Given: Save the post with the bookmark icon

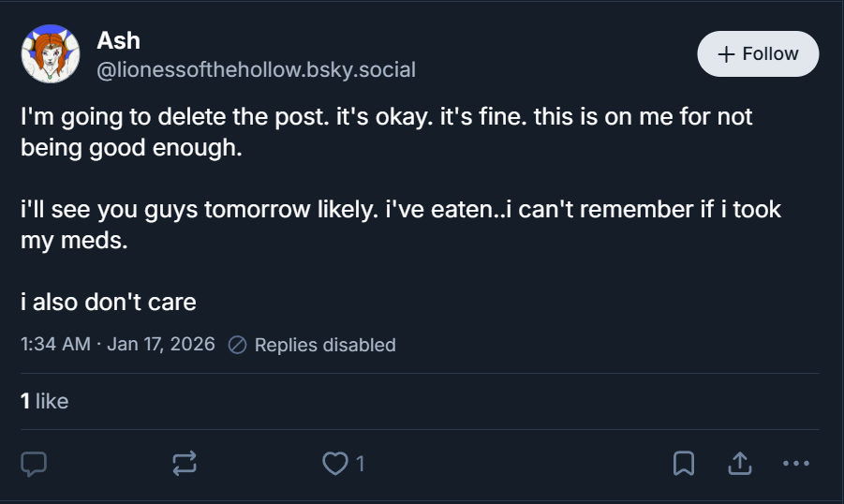Looking at the screenshot, I should click(684, 463).
